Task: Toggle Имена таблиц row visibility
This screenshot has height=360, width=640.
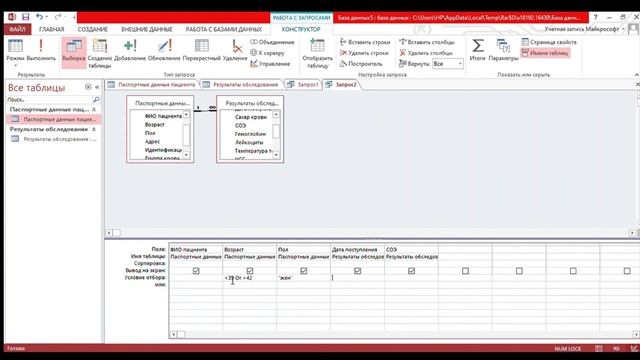Action: [545, 53]
